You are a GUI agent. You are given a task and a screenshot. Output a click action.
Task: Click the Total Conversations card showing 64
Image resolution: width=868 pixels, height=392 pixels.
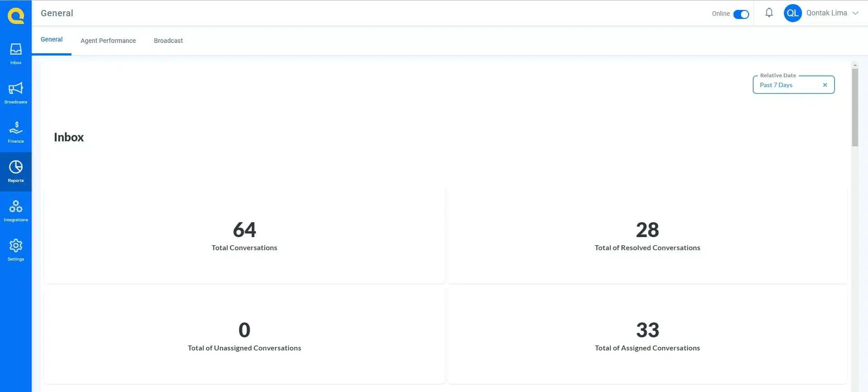[x=244, y=235]
